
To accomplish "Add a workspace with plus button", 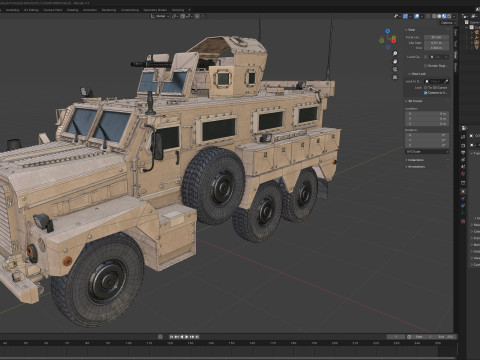I will point(189,10).
